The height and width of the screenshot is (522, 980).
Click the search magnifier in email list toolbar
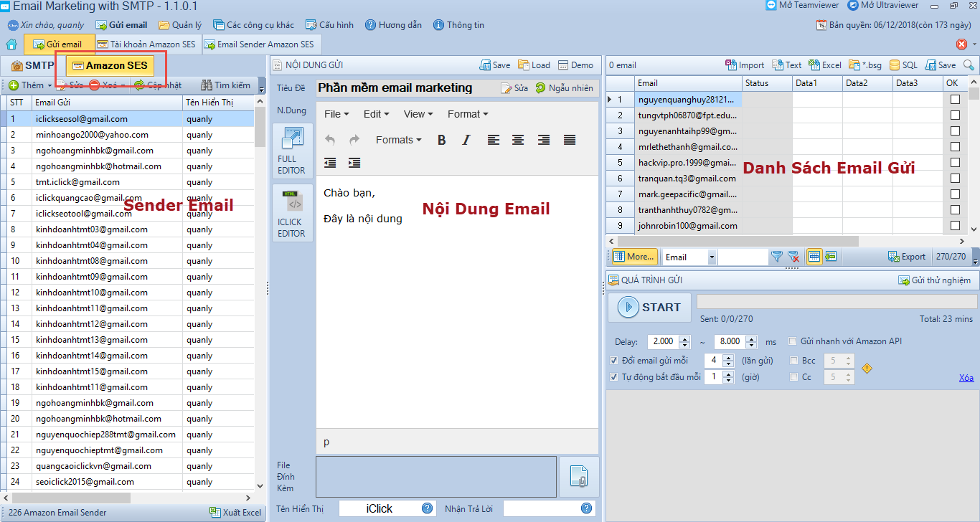click(969, 65)
